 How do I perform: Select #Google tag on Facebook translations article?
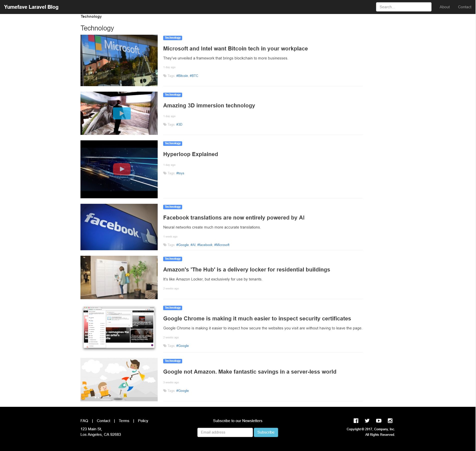pos(182,245)
